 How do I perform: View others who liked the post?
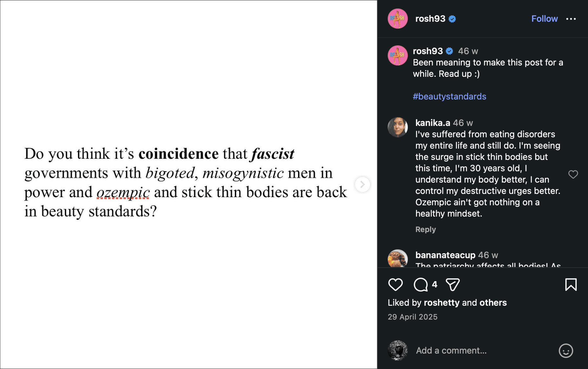[493, 303]
